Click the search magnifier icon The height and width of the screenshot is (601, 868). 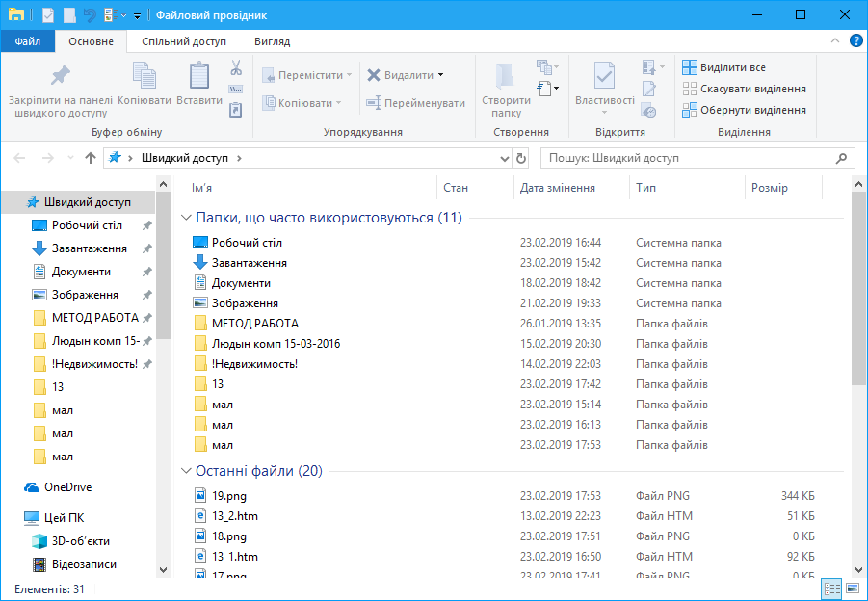click(x=841, y=158)
